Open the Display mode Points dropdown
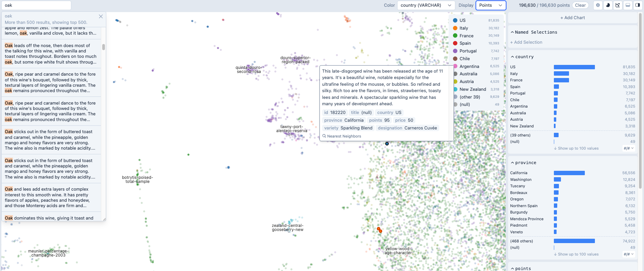 click(491, 5)
